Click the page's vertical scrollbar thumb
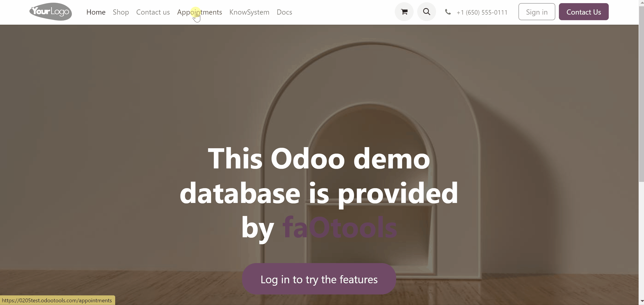 click(641, 94)
